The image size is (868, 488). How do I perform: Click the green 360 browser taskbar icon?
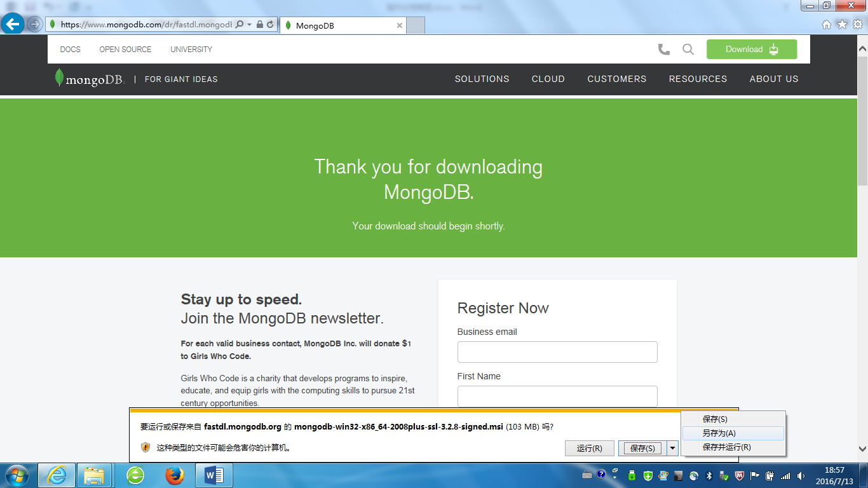(x=135, y=475)
